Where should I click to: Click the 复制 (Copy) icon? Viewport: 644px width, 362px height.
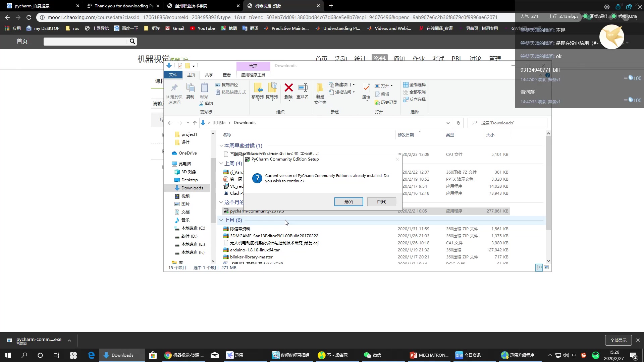click(x=190, y=90)
